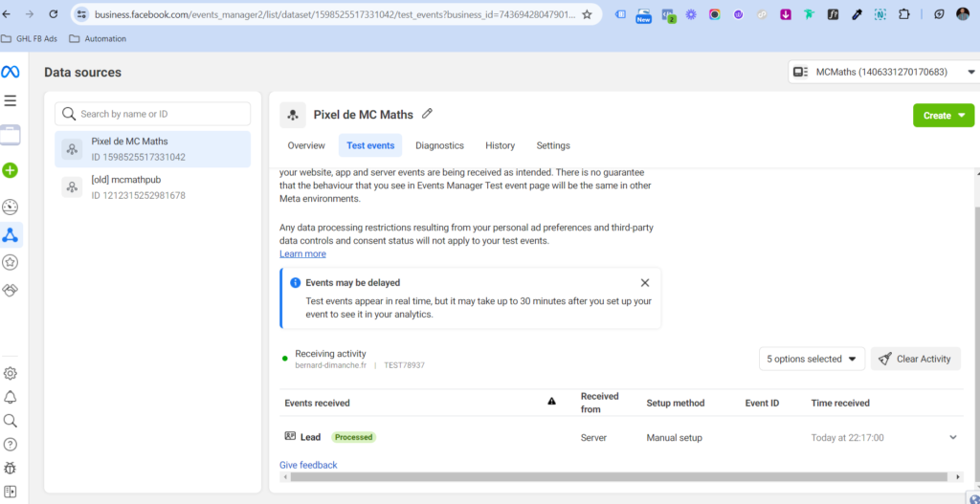The image size is (980, 504).
Task: Dismiss the Events may be delayed banner
Action: [645, 283]
